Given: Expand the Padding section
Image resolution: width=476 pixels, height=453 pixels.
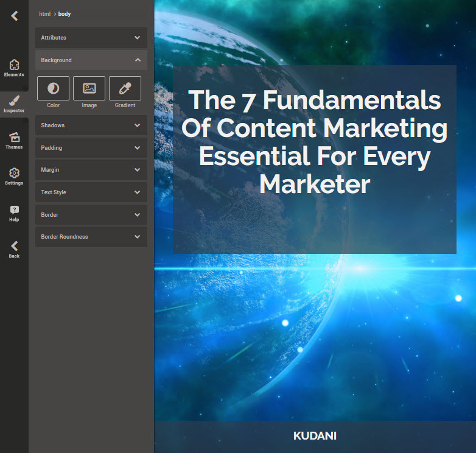Looking at the screenshot, I should 91,148.
